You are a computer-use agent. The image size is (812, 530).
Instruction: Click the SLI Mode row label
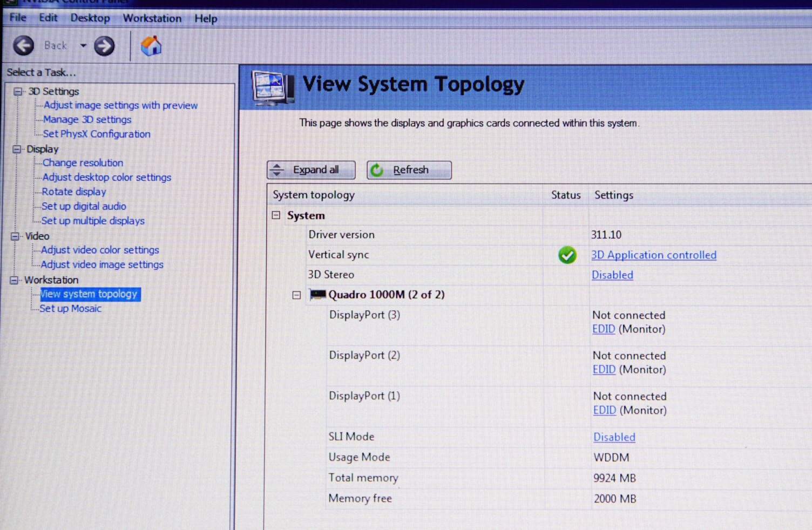351,437
